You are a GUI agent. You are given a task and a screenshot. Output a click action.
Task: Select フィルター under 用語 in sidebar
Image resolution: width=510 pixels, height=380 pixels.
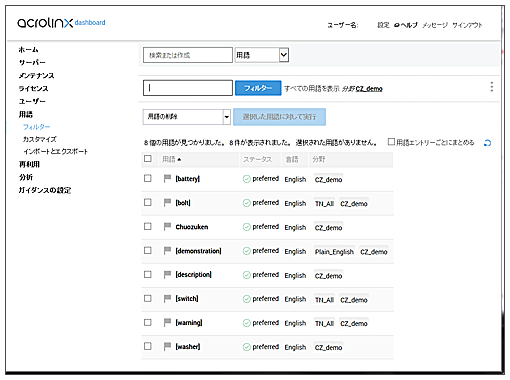point(37,127)
